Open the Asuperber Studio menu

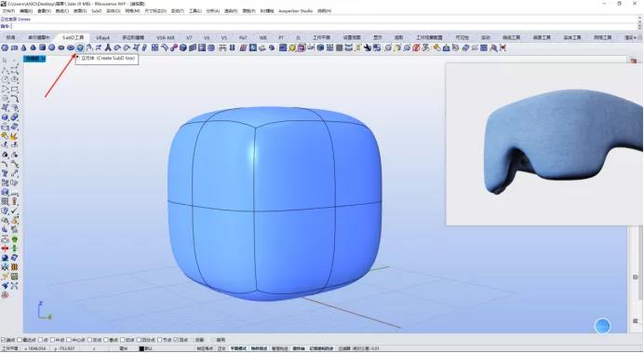click(x=295, y=10)
